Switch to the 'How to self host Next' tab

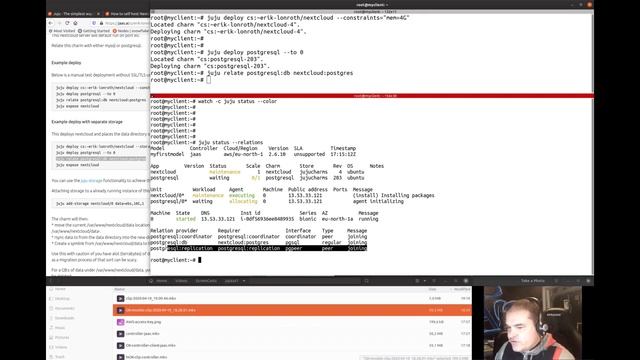127,14
